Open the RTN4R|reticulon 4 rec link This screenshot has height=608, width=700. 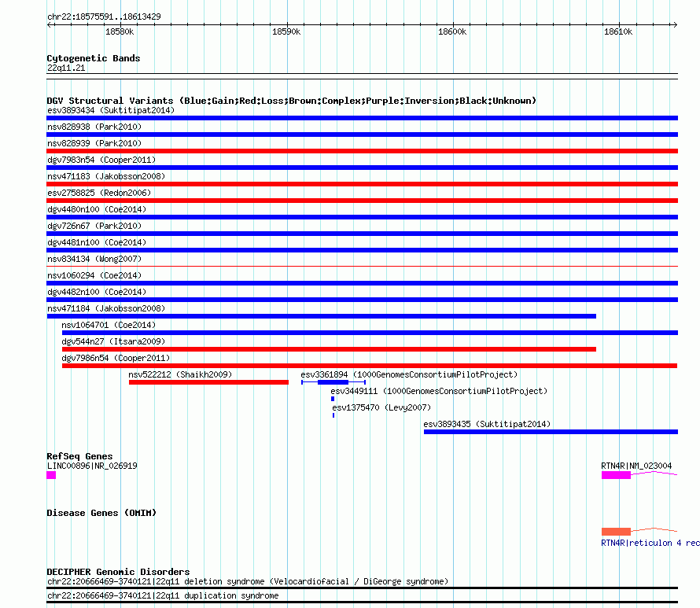650,543
